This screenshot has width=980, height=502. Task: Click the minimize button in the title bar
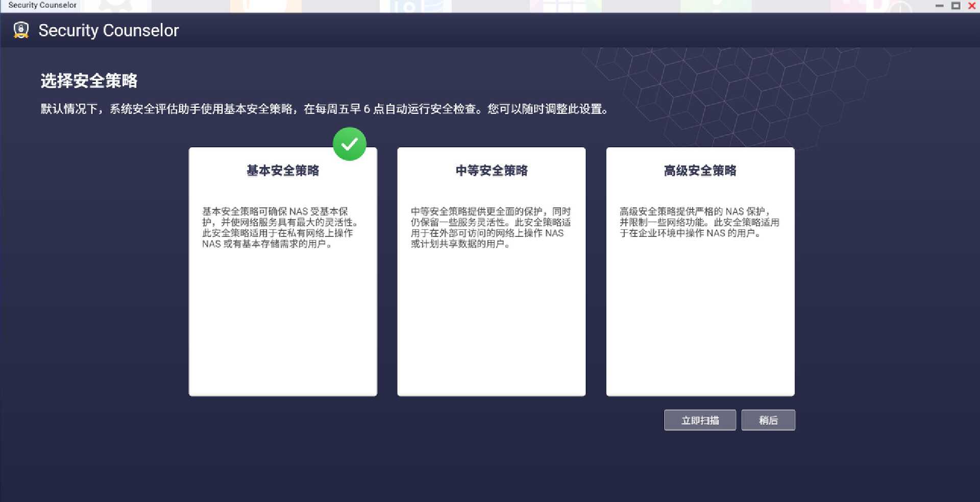point(938,6)
